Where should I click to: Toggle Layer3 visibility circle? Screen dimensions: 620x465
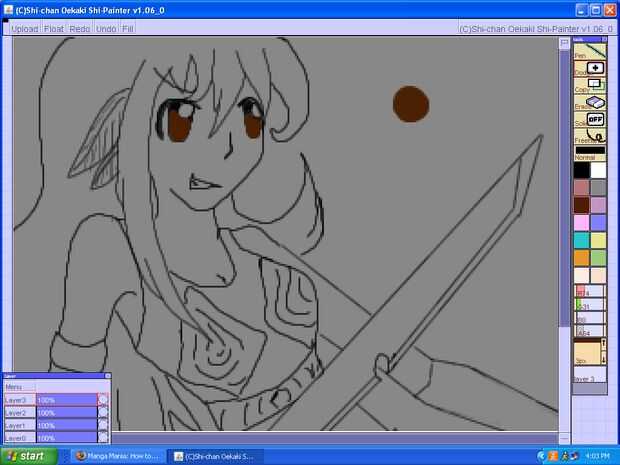103,400
